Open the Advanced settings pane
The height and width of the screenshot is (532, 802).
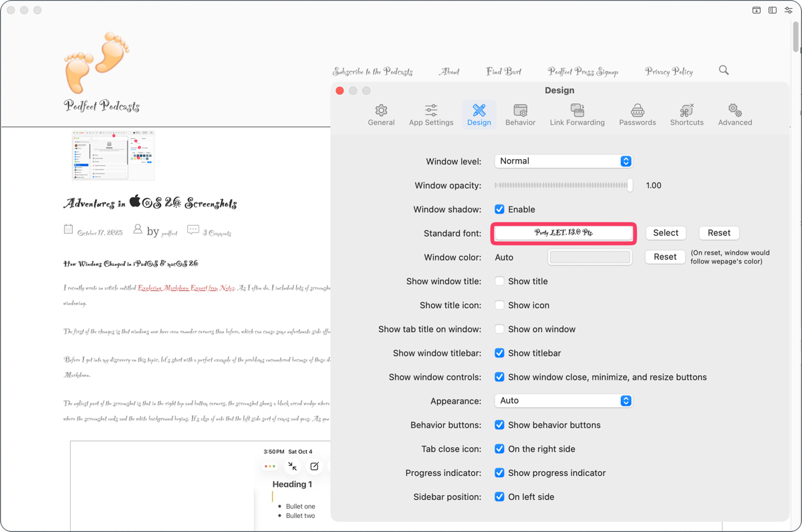734,114
